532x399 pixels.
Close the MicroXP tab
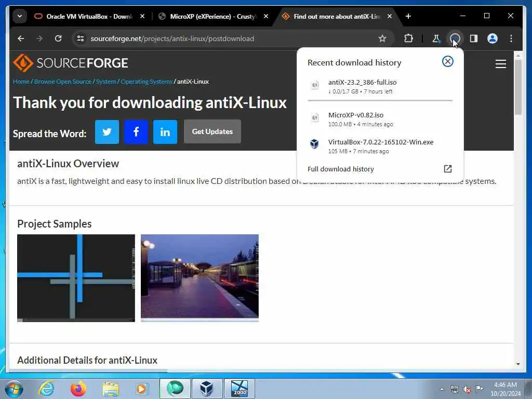pos(266,16)
